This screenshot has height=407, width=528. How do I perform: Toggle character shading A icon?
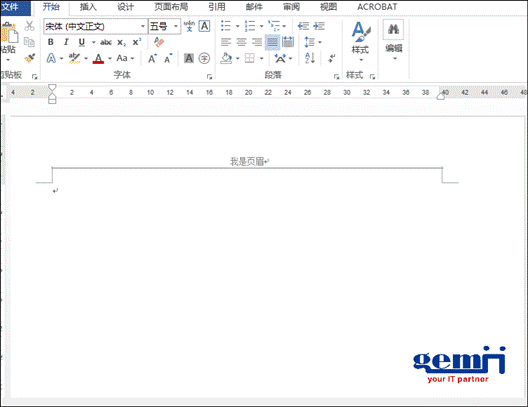click(x=189, y=58)
